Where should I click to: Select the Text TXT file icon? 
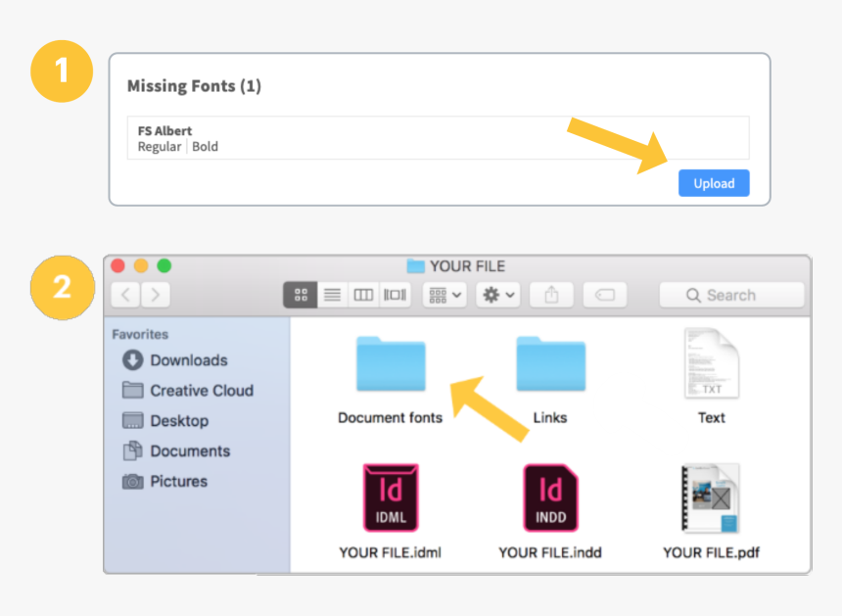click(712, 363)
